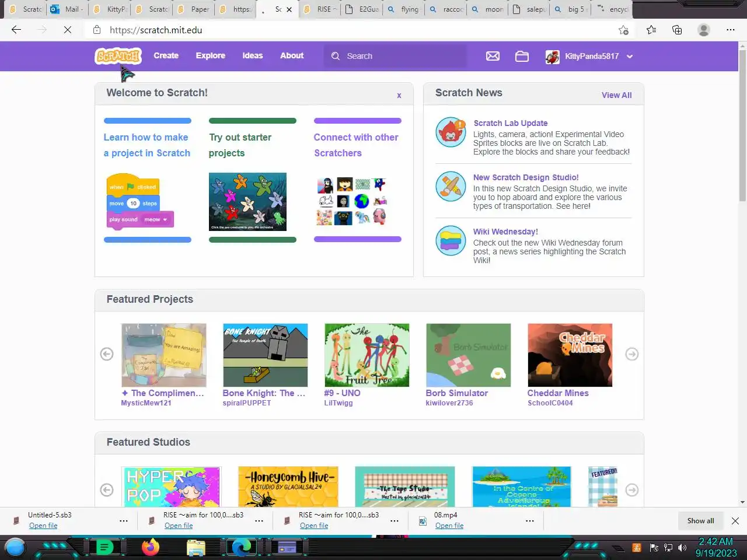Visit spiralPUPPET author profile
Image resolution: width=747 pixels, height=560 pixels.
coord(247,403)
